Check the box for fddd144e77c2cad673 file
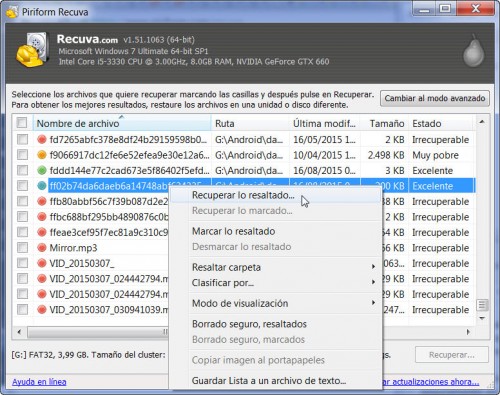This screenshot has width=500, height=395. coord(22,170)
